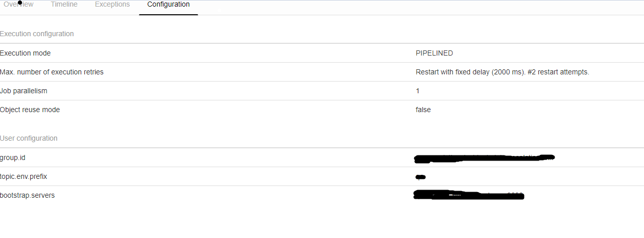Click the group.id key
Viewport: 644px width, 238px height.
13,157
